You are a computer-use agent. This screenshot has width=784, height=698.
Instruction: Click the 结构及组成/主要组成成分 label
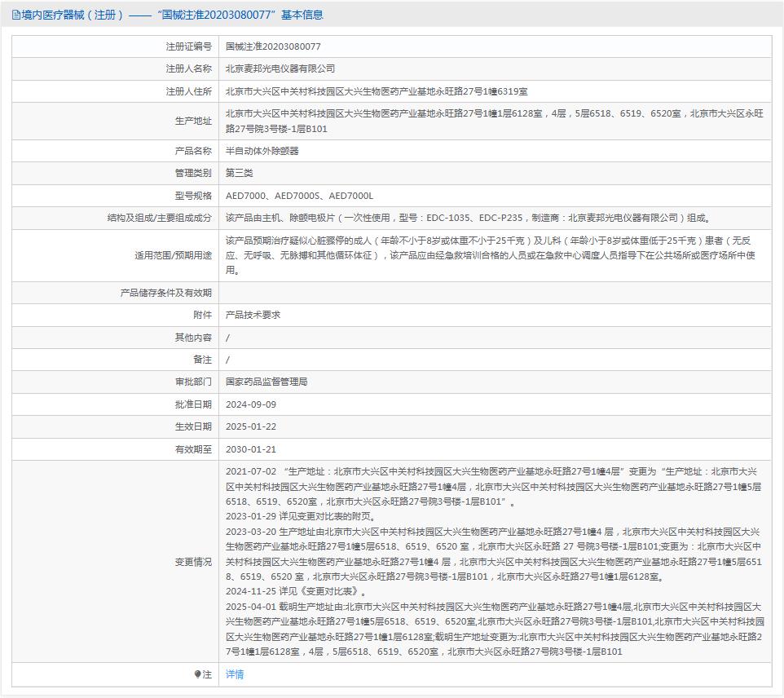(x=159, y=218)
